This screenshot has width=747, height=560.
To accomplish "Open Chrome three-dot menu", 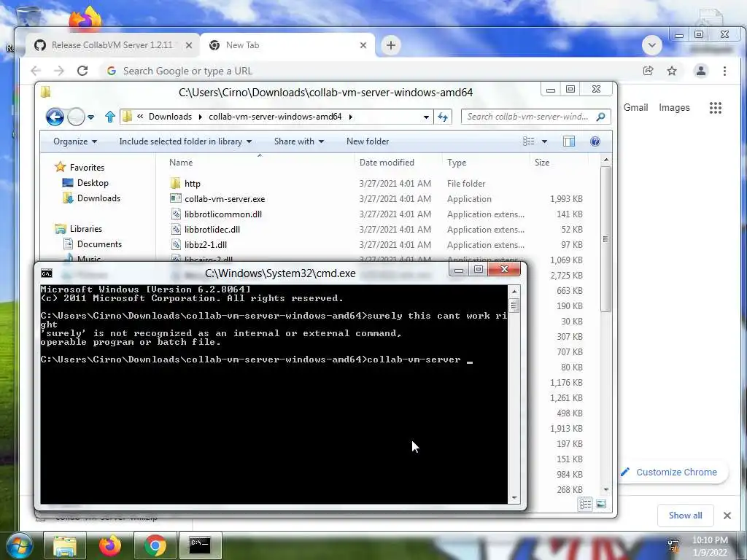I will [x=724, y=71].
